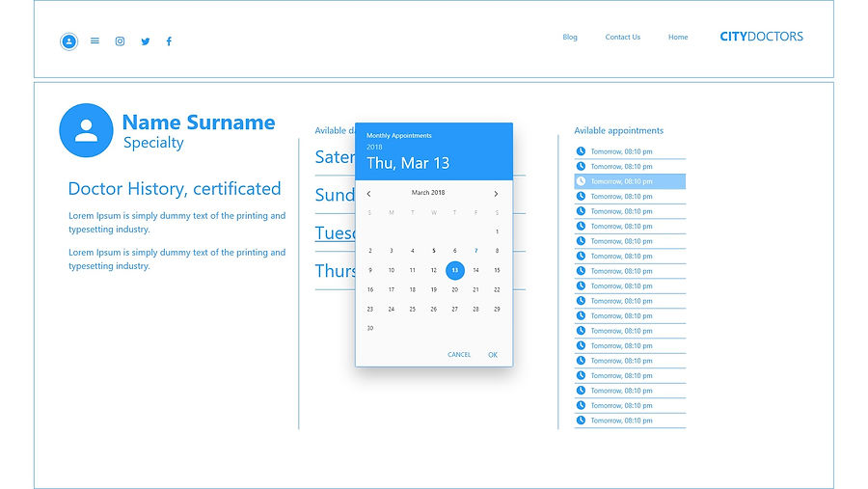Image resolution: width=868 pixels, height=489 pixels.
Task: Click the Specialty subtitle
Action: point(153,143)
